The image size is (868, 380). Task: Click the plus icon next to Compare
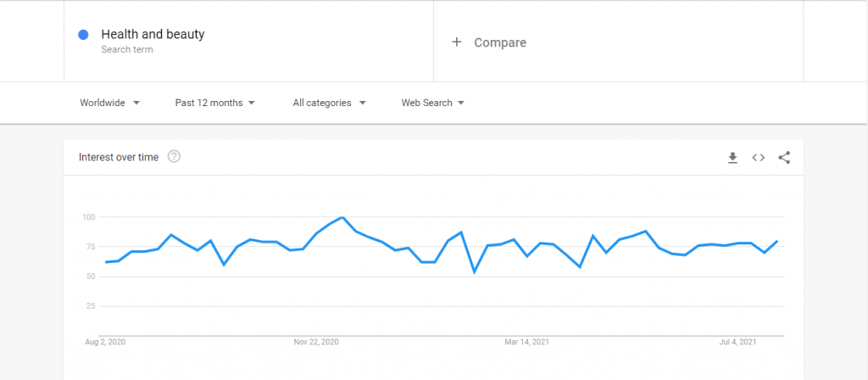(x=457, y=42)
